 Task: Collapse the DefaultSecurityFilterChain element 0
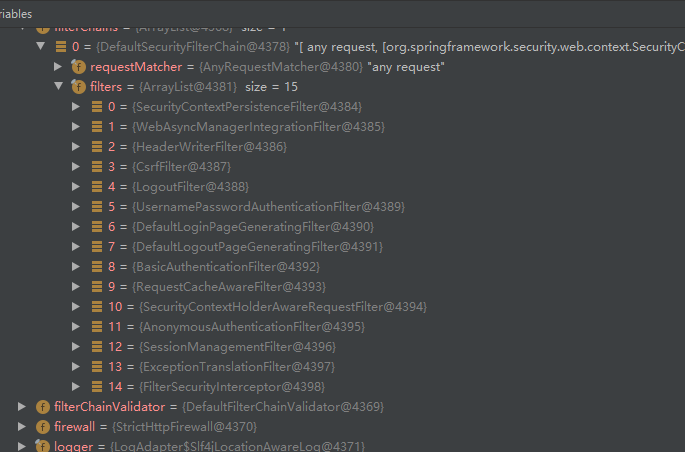click(x=41, y=47)
